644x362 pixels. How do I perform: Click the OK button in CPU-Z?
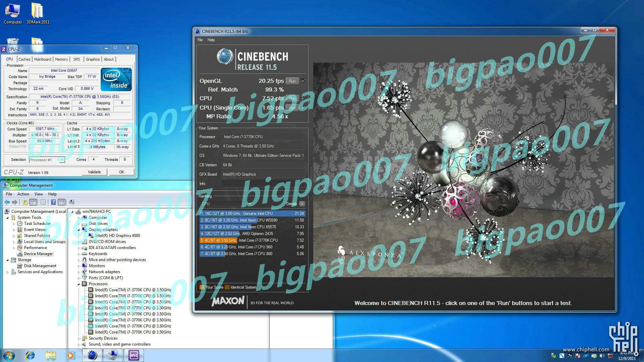click(122, 172)
